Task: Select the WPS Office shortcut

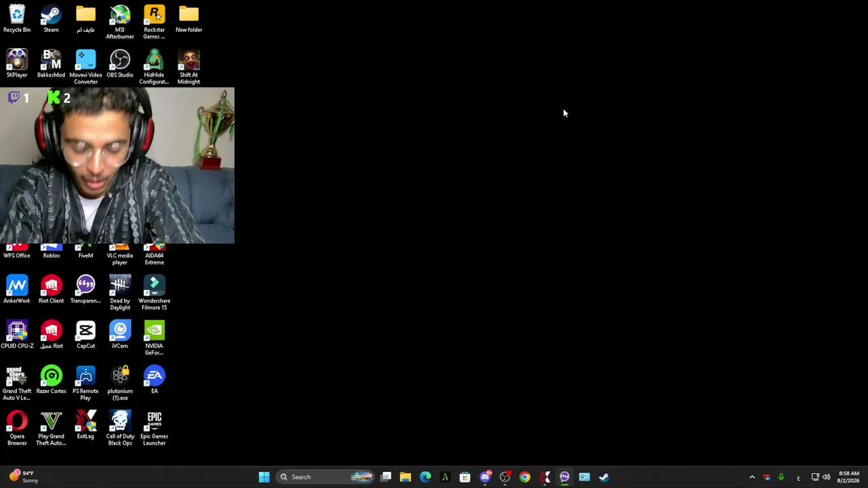Action: (x=17, y=251)
